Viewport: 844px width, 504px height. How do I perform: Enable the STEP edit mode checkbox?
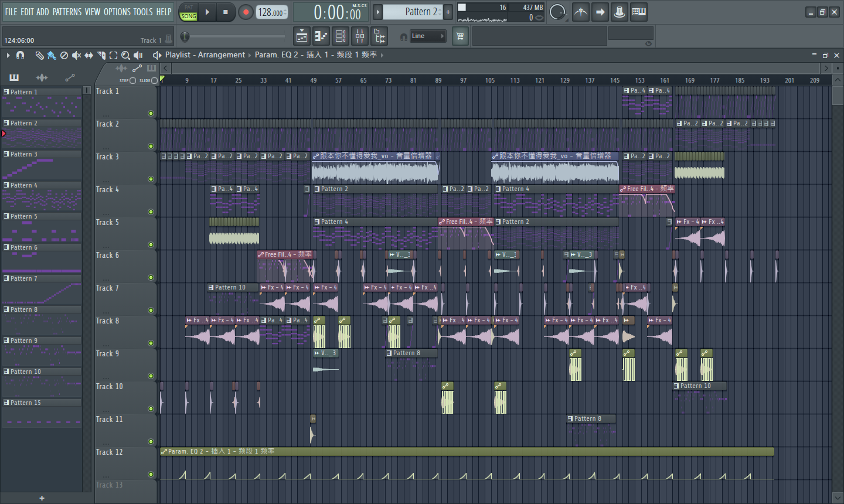tap(132, 80)
